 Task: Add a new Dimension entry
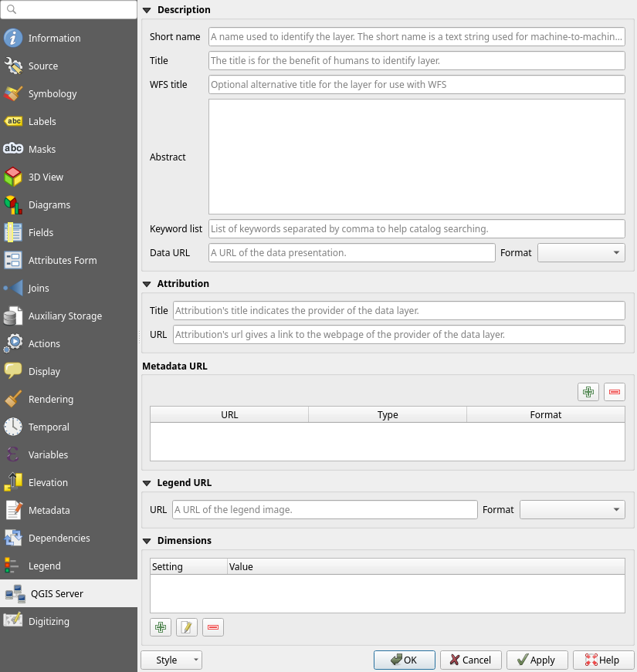[x=161, y=627]
